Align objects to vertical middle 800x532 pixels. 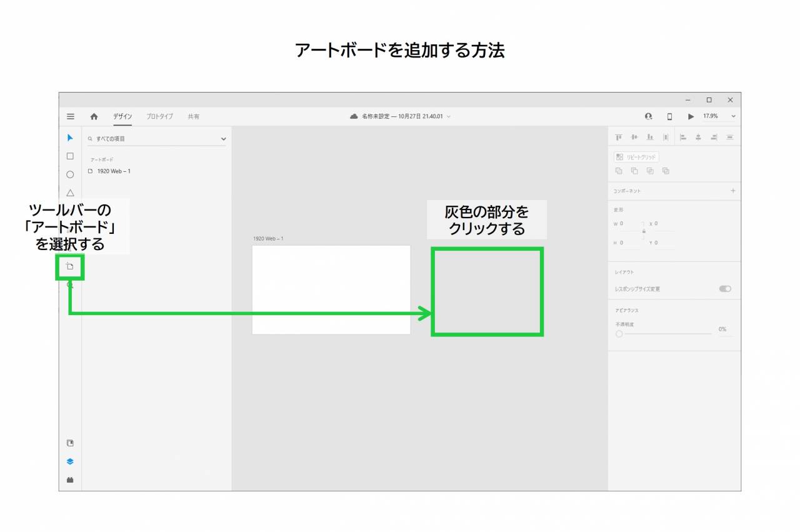pos(634,137)
